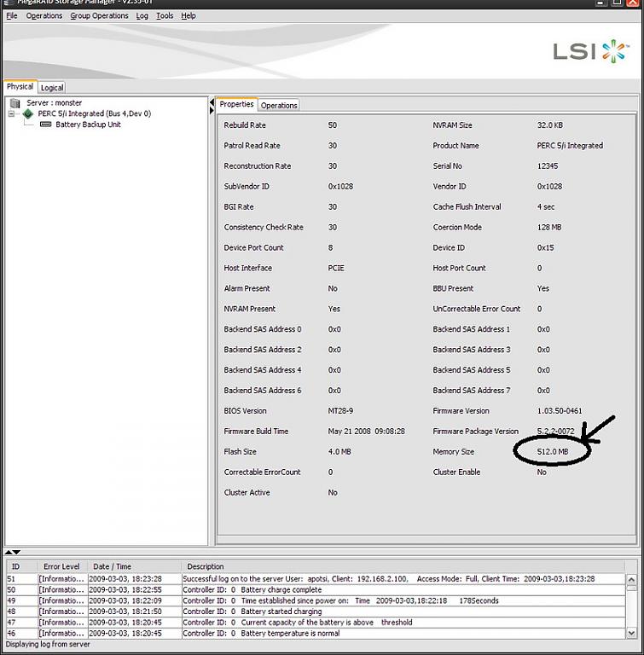
Task: Select log entry 51 successful log on
Action: coord(316,579)
